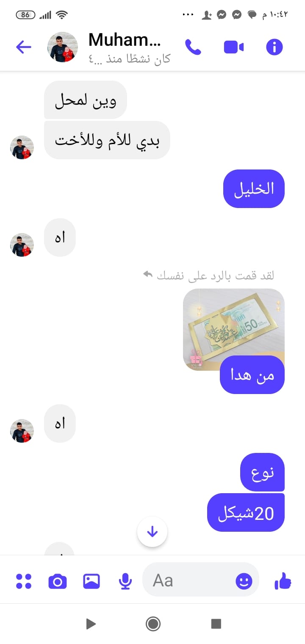Viewport: 305px width, 644px height.
Task: Send a thumbs-up like
Action: coord(283,580)
